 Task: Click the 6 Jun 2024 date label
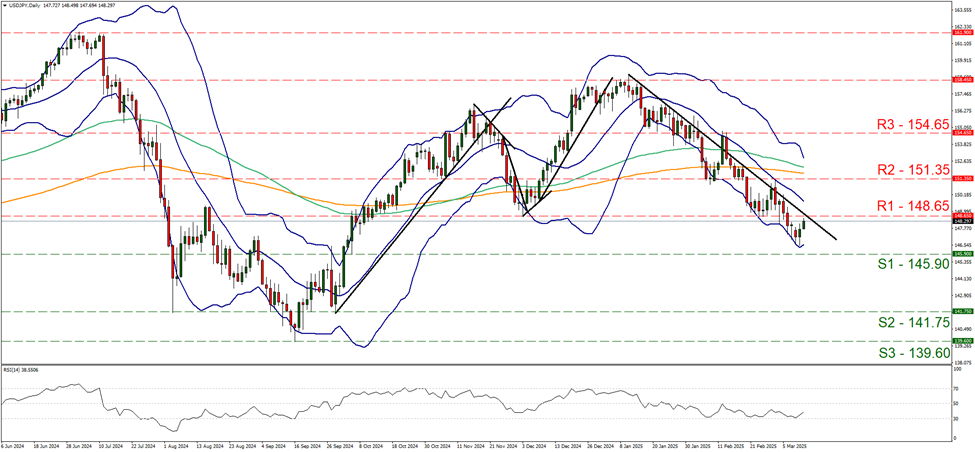(x=15, y=448)
